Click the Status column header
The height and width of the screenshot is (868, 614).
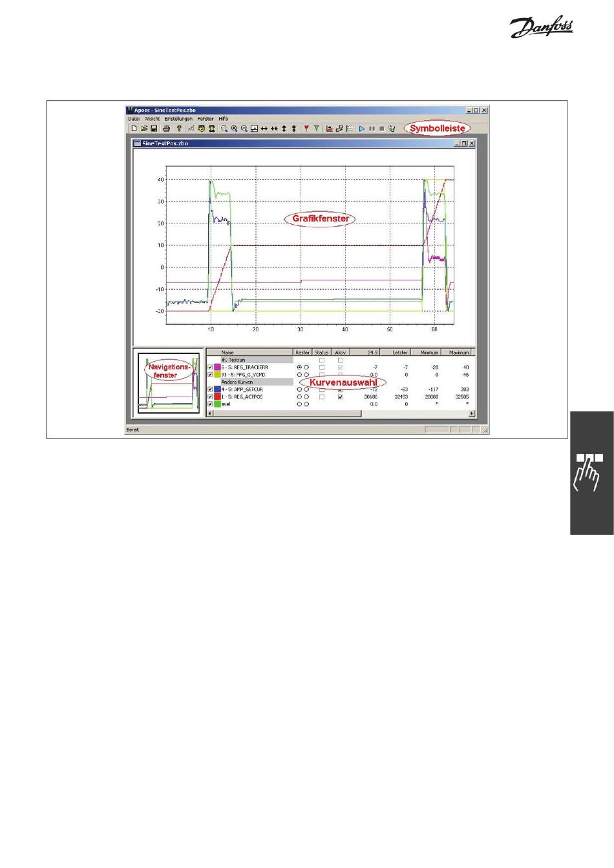click(x=322, y=353)
